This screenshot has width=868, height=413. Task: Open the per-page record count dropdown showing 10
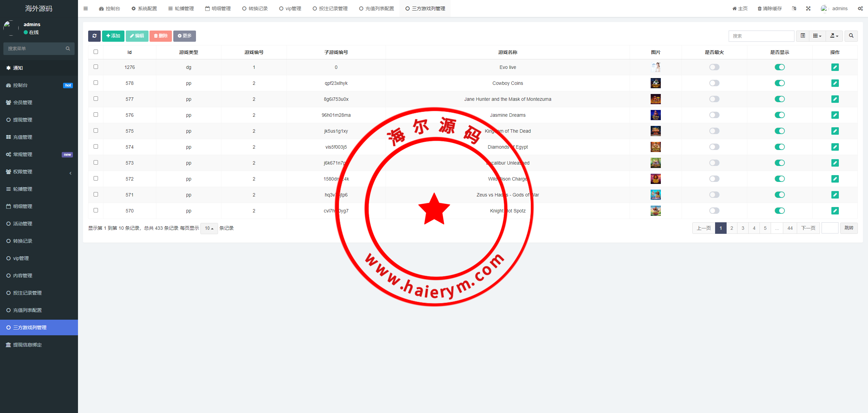point(209,228)
